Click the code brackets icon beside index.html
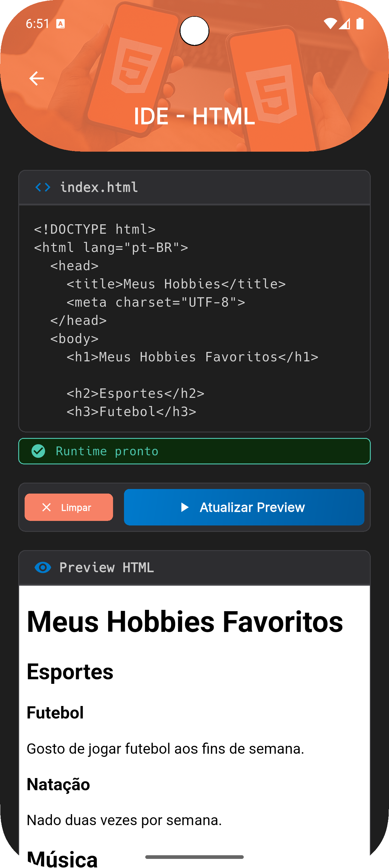 click(x=43, y=187)
